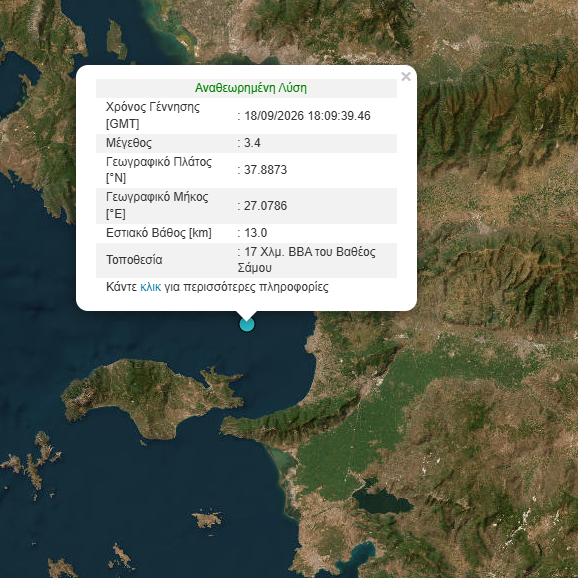Click the "Γεωγραφικό Μήκος [°E]" label

click(x=157, y=206)
